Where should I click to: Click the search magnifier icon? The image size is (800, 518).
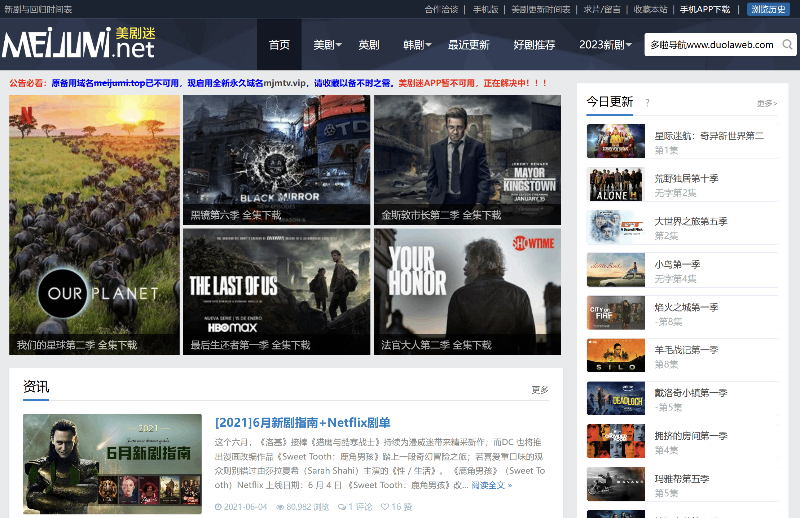pyautogui.click(x=787, y=44)
